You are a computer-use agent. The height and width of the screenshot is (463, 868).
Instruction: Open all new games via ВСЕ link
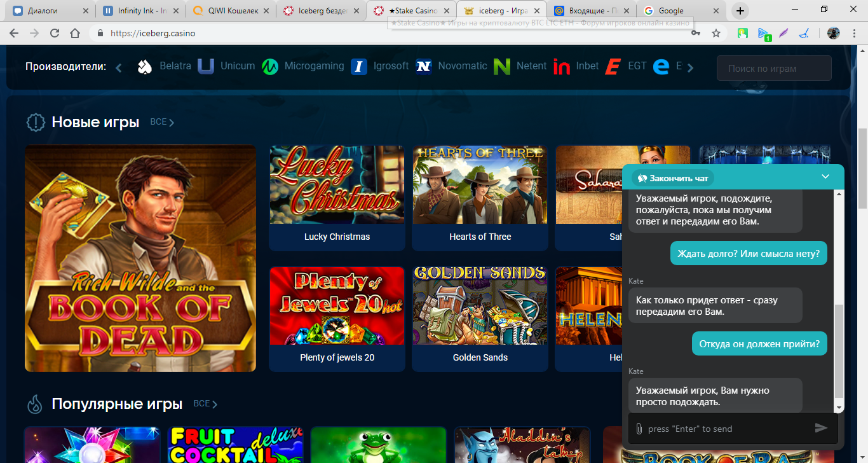pos(162,122)
